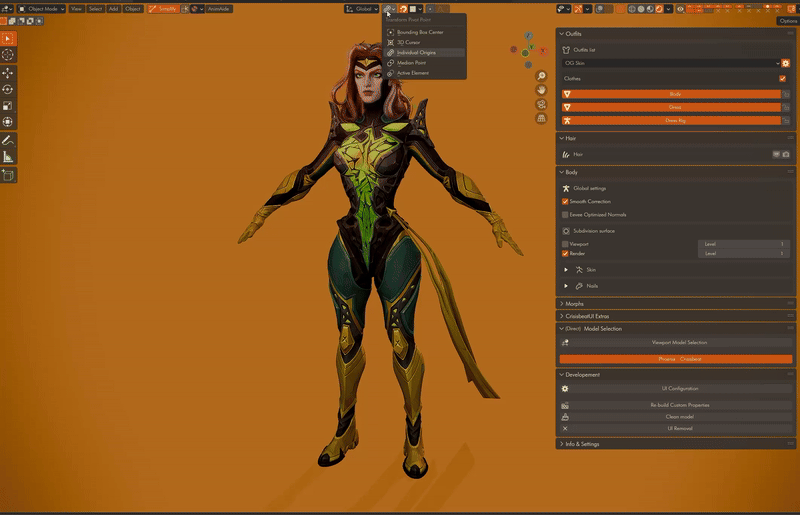Select rendered viewport shading sphere
Viewport: 800px width, 515px height.
pyautogui.click(x=659, y=9)
